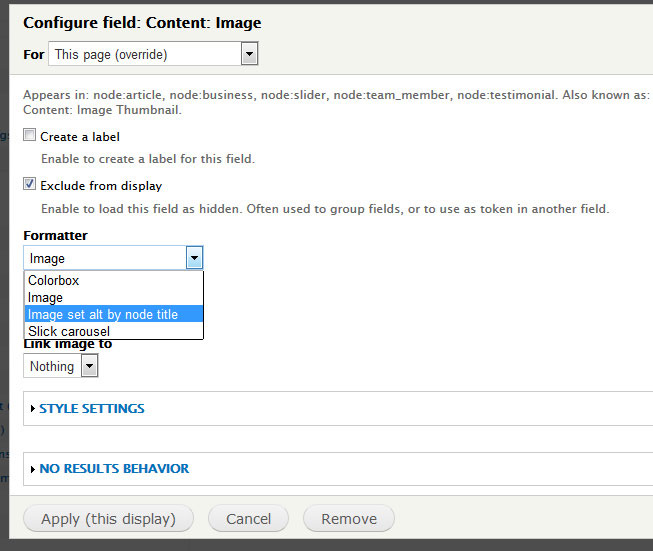Image resolution: width=653 pixels, height=551 pixels.
Task: Uncheck the "Exclude from display" checkbox
Action: click(x=30, y=185)
